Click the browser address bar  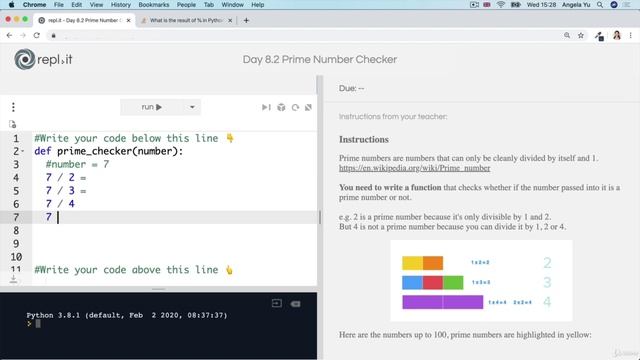[310, 36]
